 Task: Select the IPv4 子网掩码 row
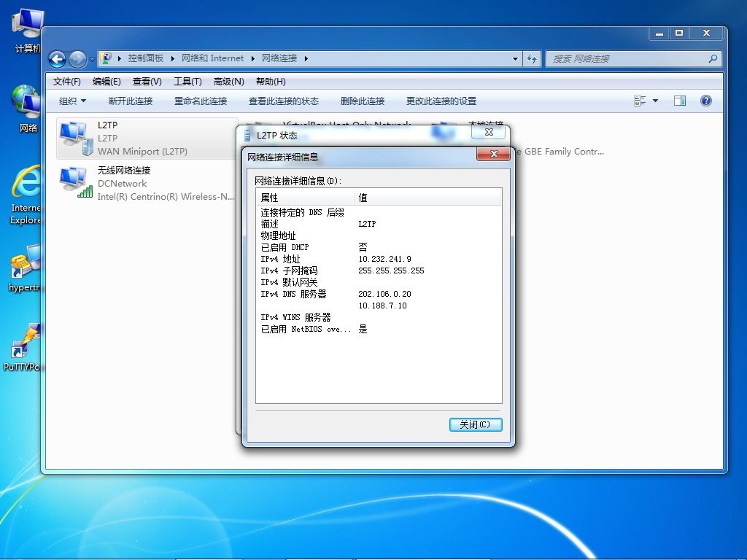coord(379,271)
